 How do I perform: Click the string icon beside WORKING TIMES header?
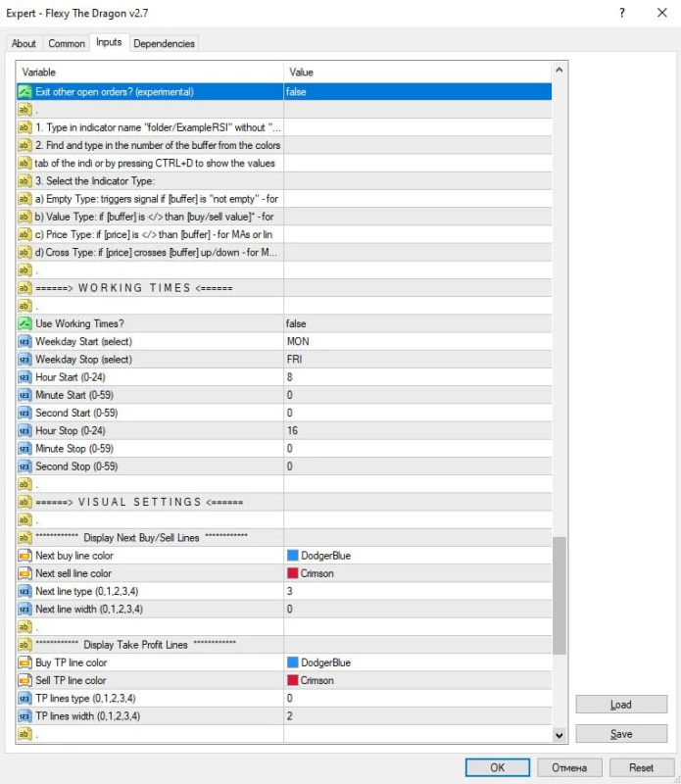pos(25,288)
